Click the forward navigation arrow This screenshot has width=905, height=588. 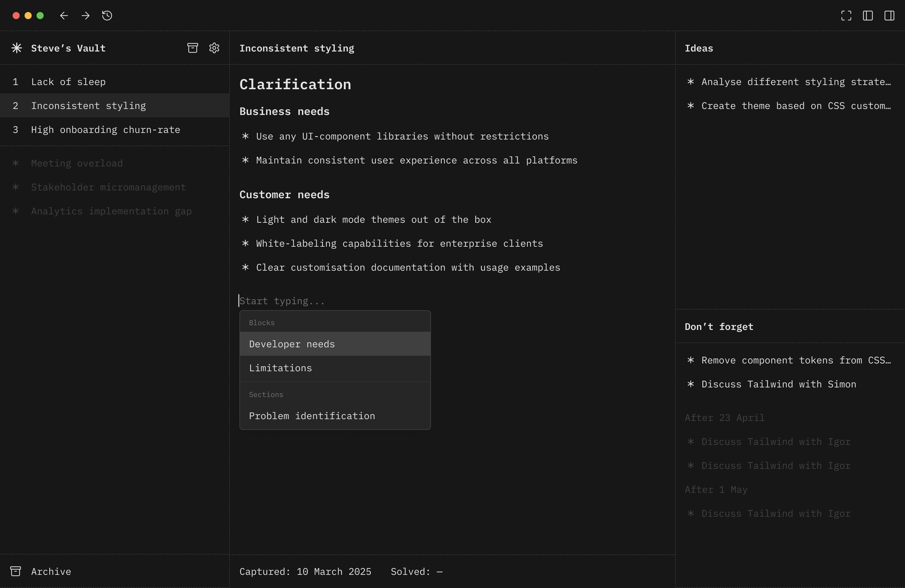click(85, 16)
